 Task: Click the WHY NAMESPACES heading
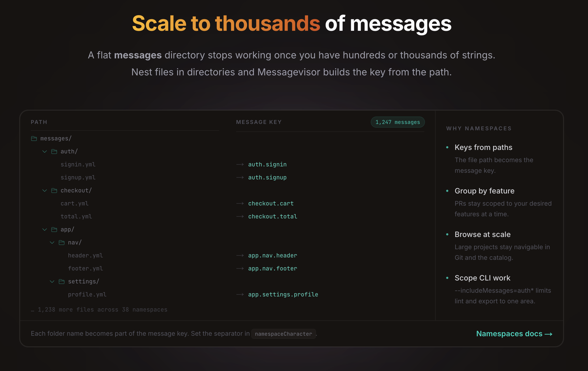479,128
